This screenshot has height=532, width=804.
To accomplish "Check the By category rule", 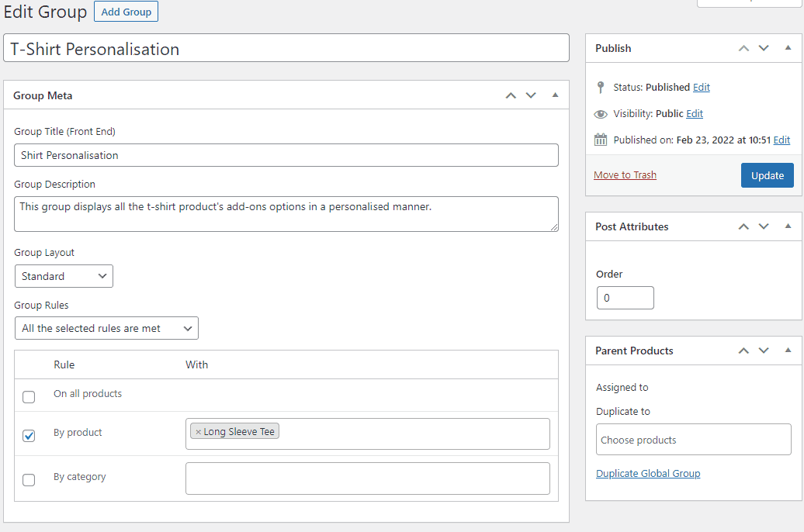I will (29, 480).
